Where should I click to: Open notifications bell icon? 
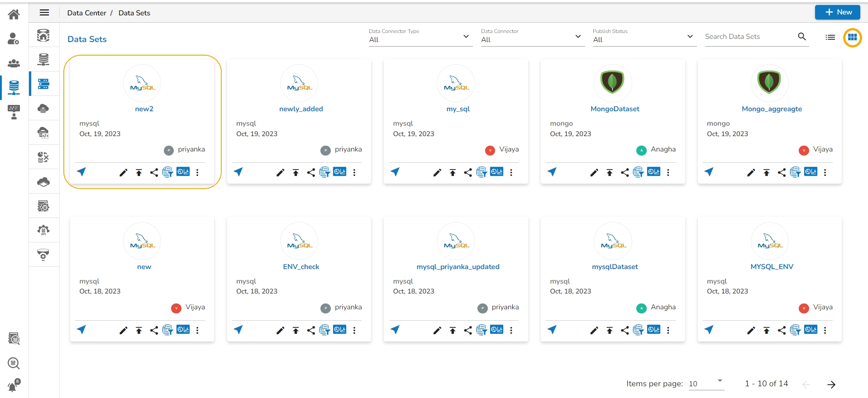(x=14, y=386)
